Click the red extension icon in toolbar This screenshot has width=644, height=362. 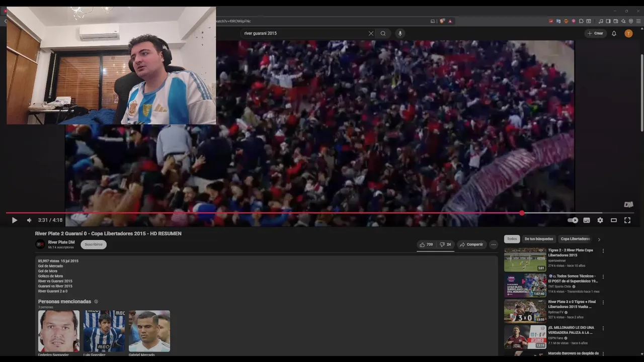click(551, 21)
